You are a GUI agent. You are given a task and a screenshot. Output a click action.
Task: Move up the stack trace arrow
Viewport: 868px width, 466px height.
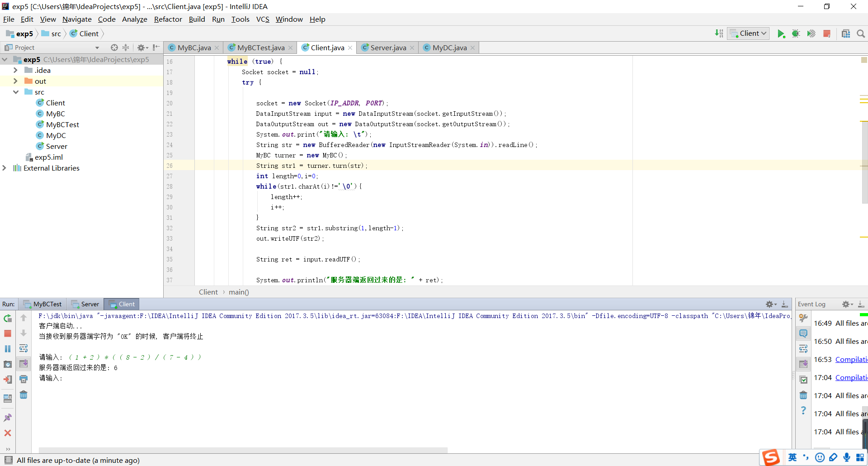click(24, 318)
